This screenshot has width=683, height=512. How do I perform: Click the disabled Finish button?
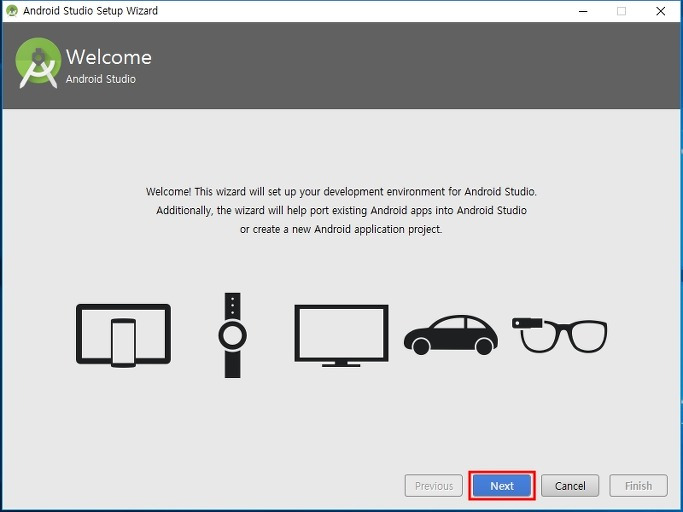click(638, 485)
